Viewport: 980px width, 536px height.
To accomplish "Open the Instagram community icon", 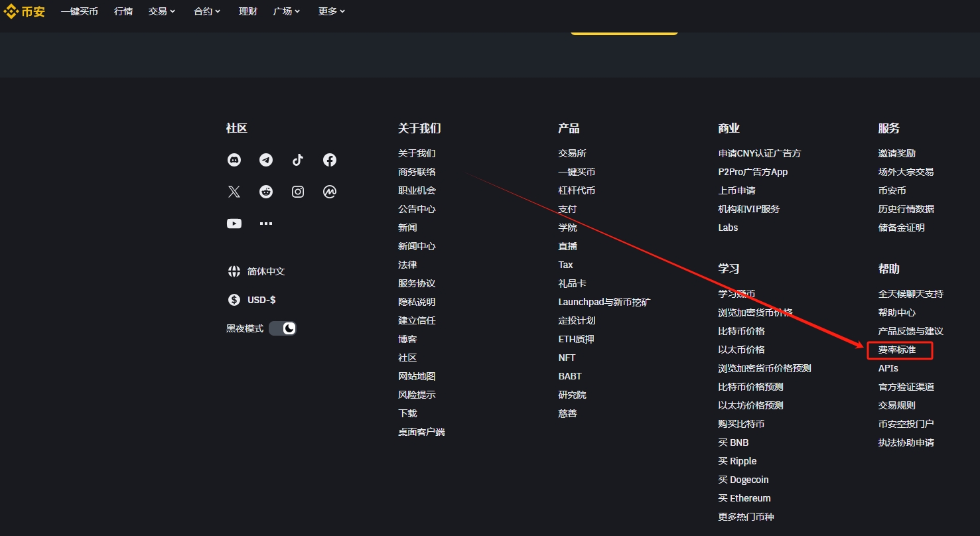I will tap(298, 192).
